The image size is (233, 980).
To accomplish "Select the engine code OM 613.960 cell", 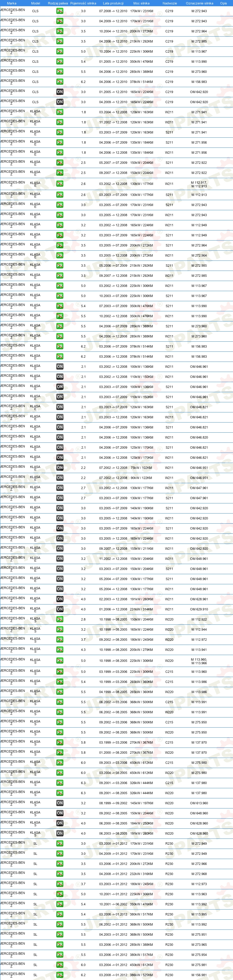I will 199,803.
